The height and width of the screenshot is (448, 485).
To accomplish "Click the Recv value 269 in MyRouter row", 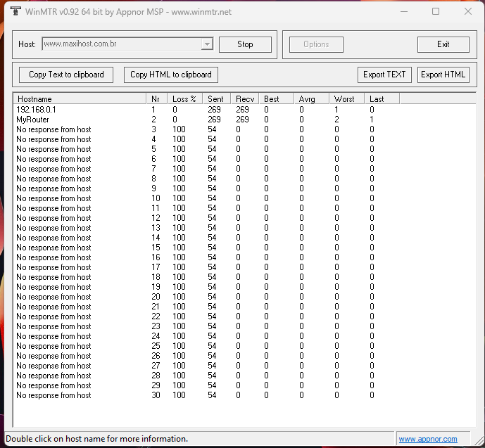I will pos(242,120).
